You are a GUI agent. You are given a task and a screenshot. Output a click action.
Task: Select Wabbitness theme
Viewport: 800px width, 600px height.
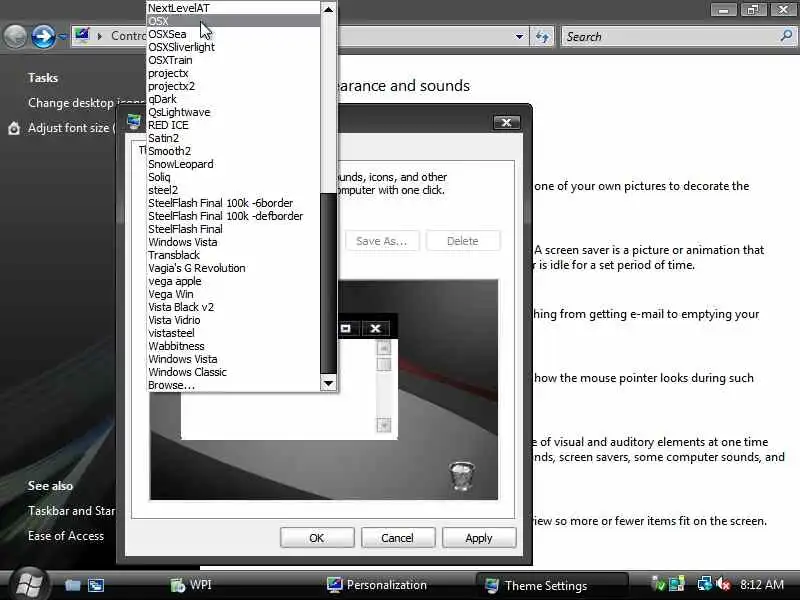coord(234,346)
